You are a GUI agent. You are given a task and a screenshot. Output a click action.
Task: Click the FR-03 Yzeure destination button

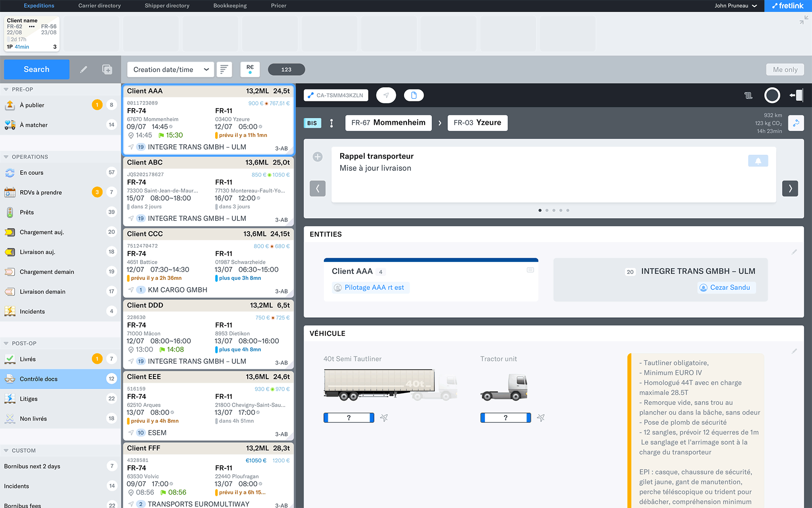pyautogui.click(x=477, y=123)
